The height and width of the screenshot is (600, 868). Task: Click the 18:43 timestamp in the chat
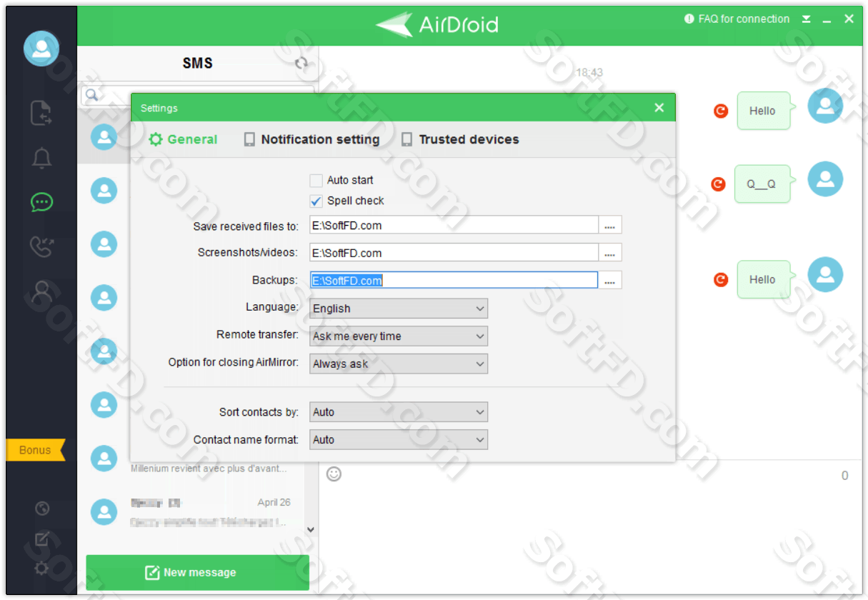pyautogui.click(x=589, y=72)
